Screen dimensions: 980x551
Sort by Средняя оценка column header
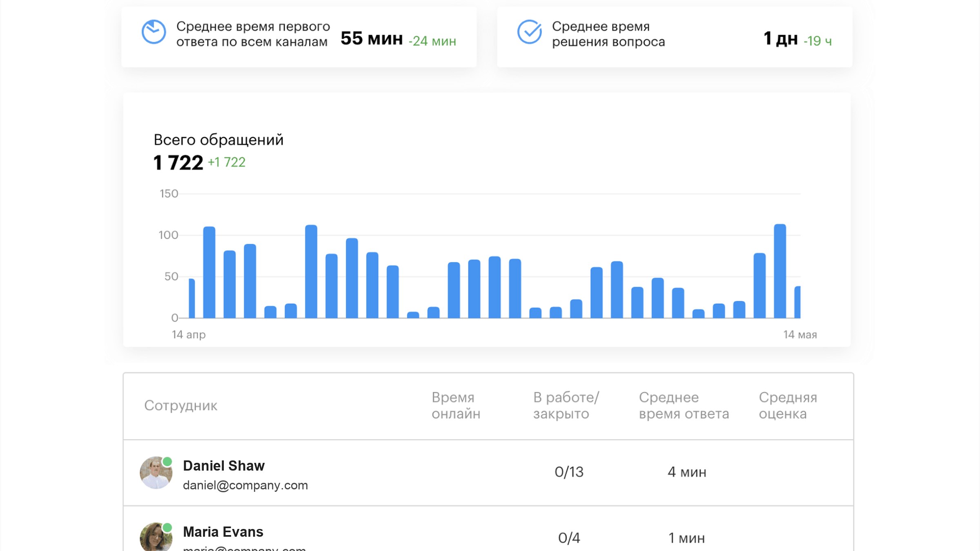click(x=788, y=405)
